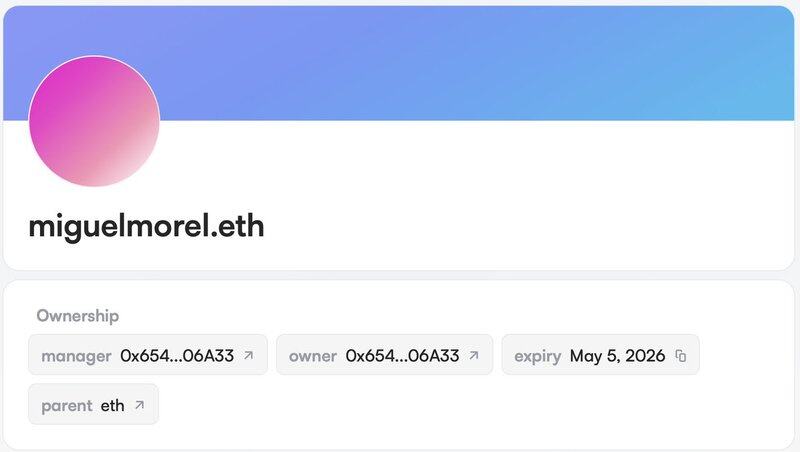Click the miguelmorel.eth name heading

point(146,226)
